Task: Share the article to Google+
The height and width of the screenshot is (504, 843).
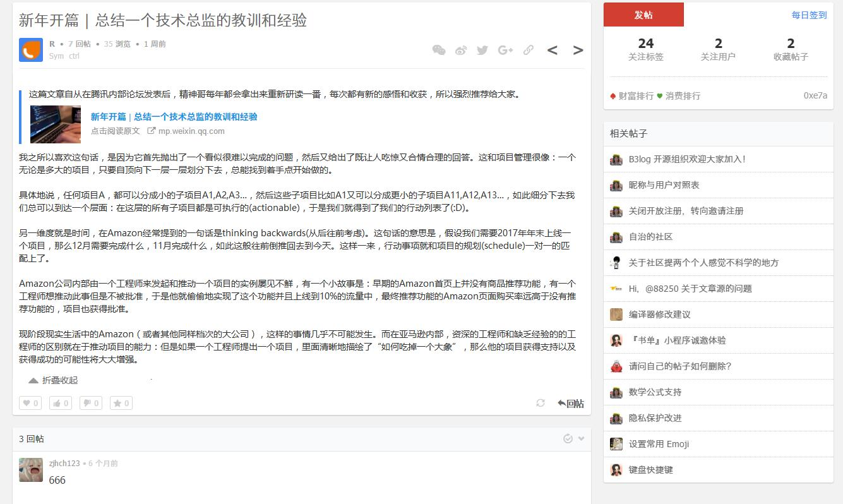Action: click(505, 50)
